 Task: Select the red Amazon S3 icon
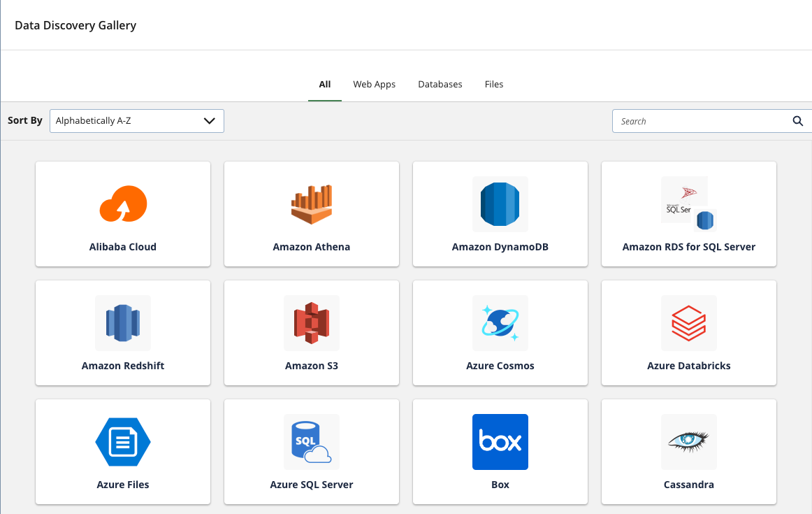[x=312, y=323]
